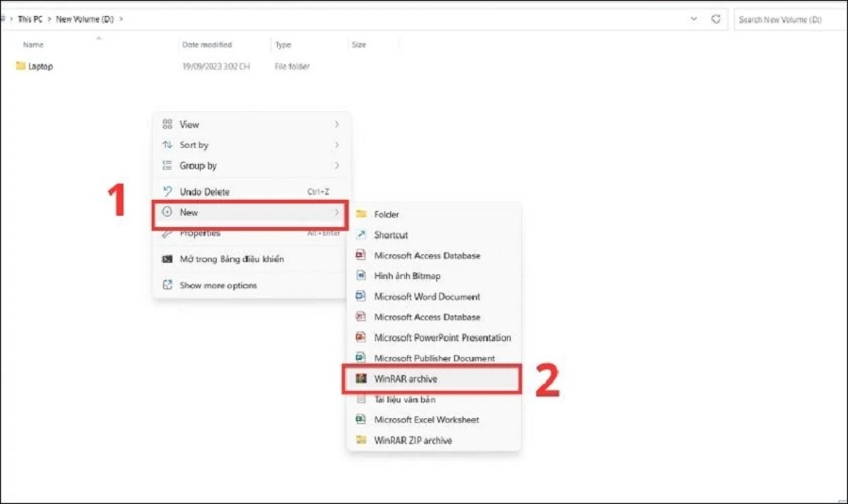Click the yellow Folder icon in submenu
The height and width of the screenshot is (504, 848).
[361, 214]
